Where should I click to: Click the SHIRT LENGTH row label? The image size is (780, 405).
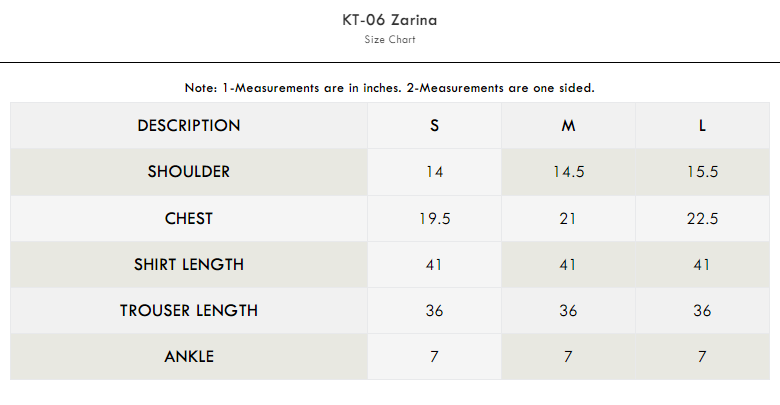tap(189, 265)
